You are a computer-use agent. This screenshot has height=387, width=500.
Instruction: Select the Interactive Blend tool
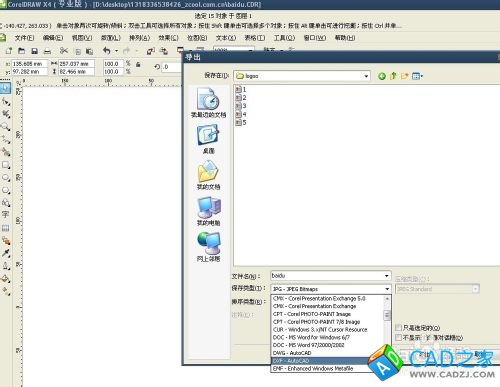tap(6, 240)
